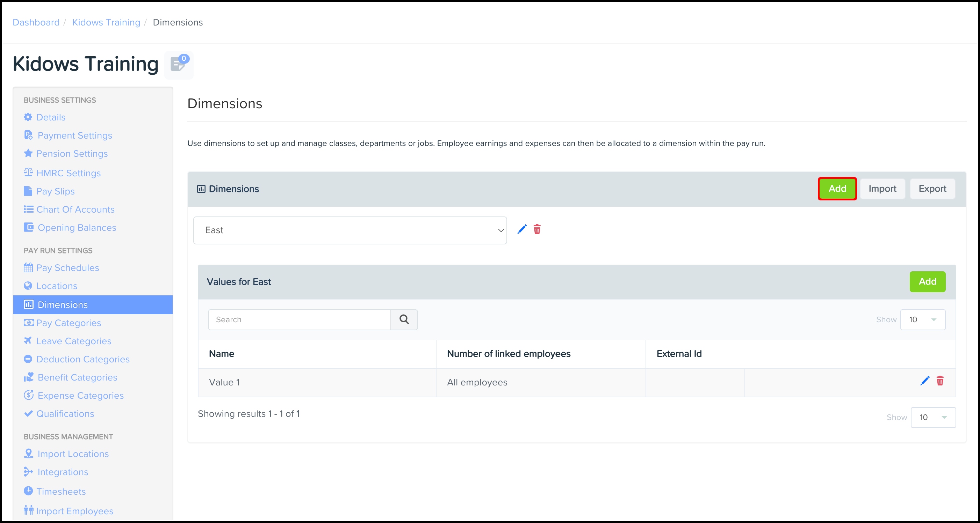Screen dimensions: 980x523
Task: Follow the Dashboard breadcrumb link
Action: coord(36,22)
